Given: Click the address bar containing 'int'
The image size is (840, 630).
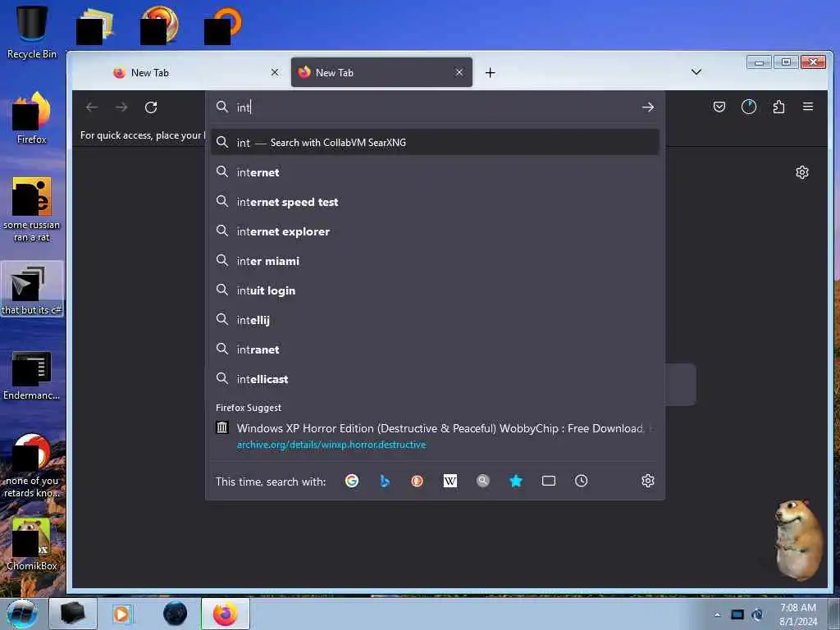Looking at the screenshot, I should pyautogui.click(x=435, y=107).
